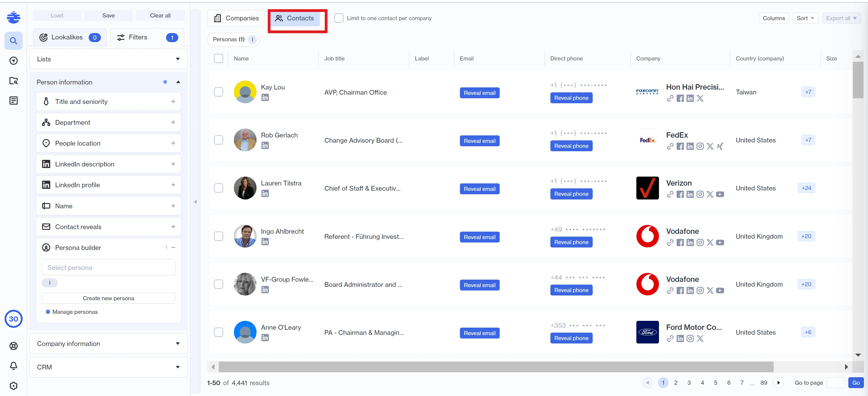This screenshot has width=868, height=396.
Task: Click Ford Motor website link icon
Action: coord(670,338)
